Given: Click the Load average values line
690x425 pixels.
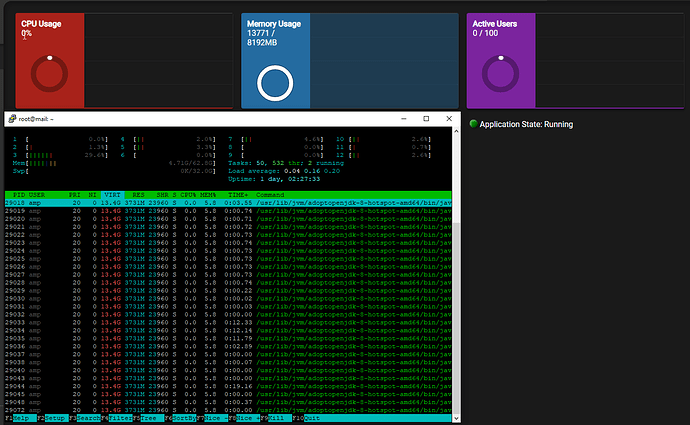Looking at the screenshot, I should pyautogui.click(x=284, y=171).
